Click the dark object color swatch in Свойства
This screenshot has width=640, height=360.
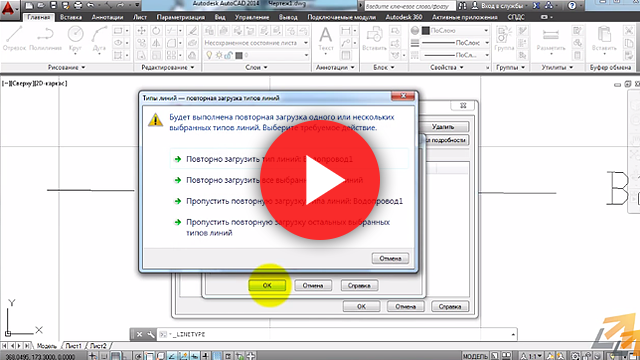(x=426, y=31)
